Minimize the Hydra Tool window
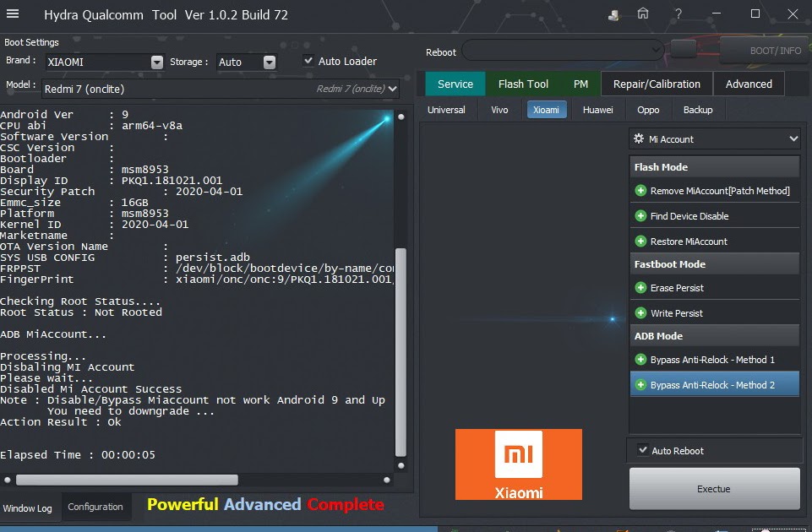The height and width of the screenshot is (532, 812). click(717, 14)
